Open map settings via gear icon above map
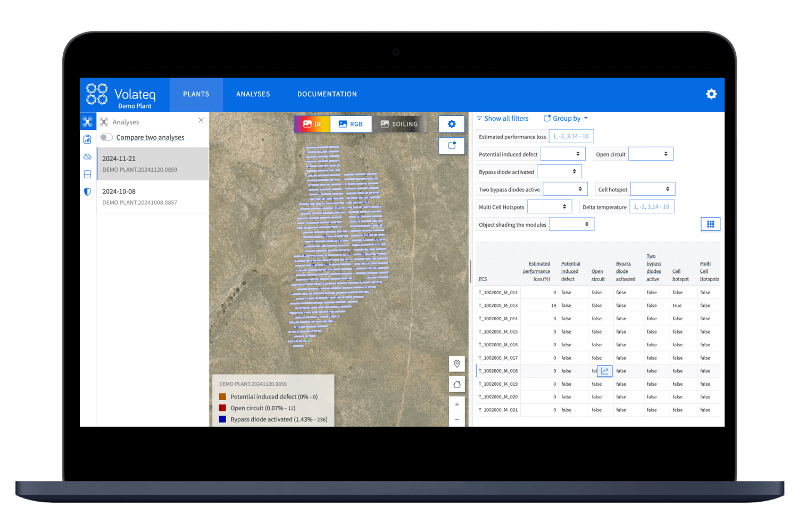The height and width of the screenshot is (532, 798). [451, 124]
